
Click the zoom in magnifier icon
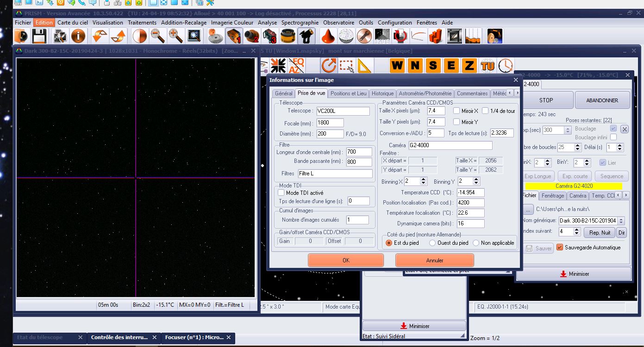[x=175, y=36]
